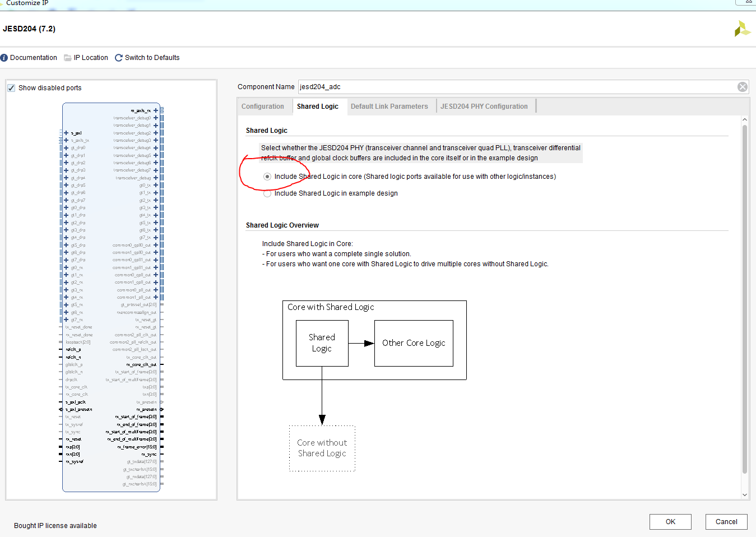The width and height of the screenshot is (756, 537).
Task: Click Switch to Defaults text
Action: [x=152, y=58]
